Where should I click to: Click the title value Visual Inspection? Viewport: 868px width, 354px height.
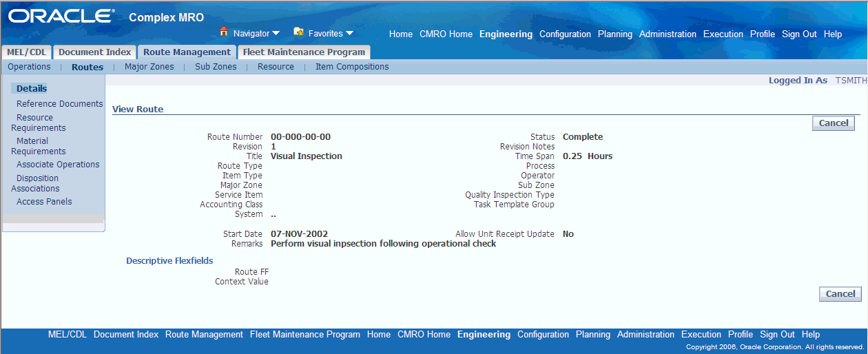(307, 156)
